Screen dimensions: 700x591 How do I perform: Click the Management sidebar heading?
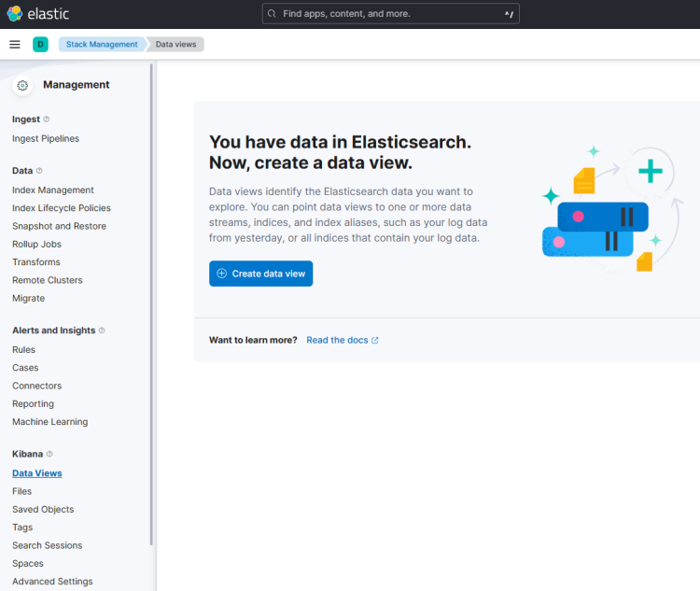[77, 85]
